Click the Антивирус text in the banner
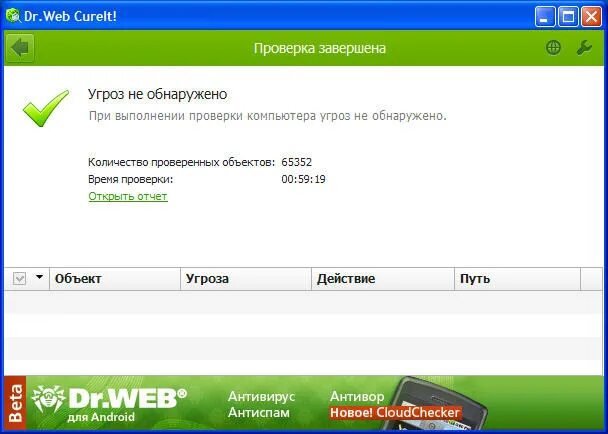Image resolution: width=608 pixels, height=434 pixels. pyautogui.click(x=261, y=396)
